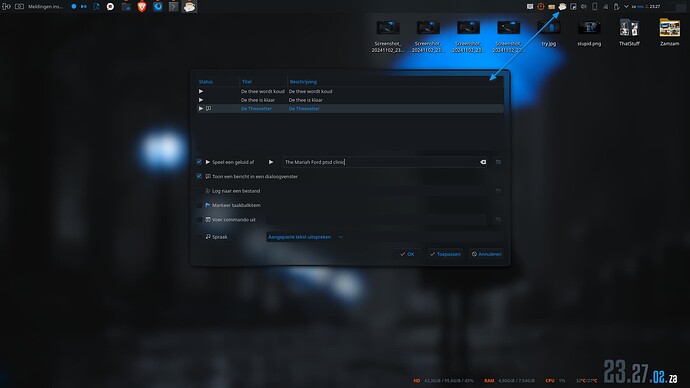Sort by the Titel column header
The height and width of the screenshot is (388, 690).
click(x=264, y=82)
